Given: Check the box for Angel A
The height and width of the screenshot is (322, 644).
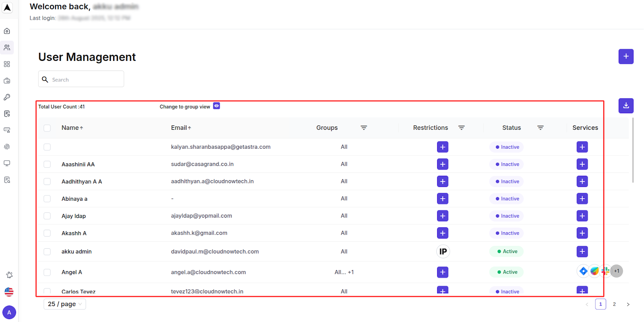Looking at the screenshot, I should 47,272.
